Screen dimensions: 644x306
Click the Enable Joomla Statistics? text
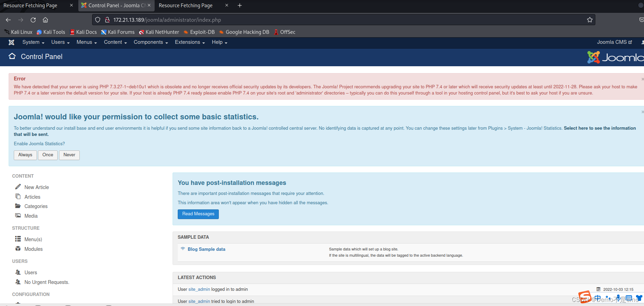pyautogui.click(x=39, y=144)
